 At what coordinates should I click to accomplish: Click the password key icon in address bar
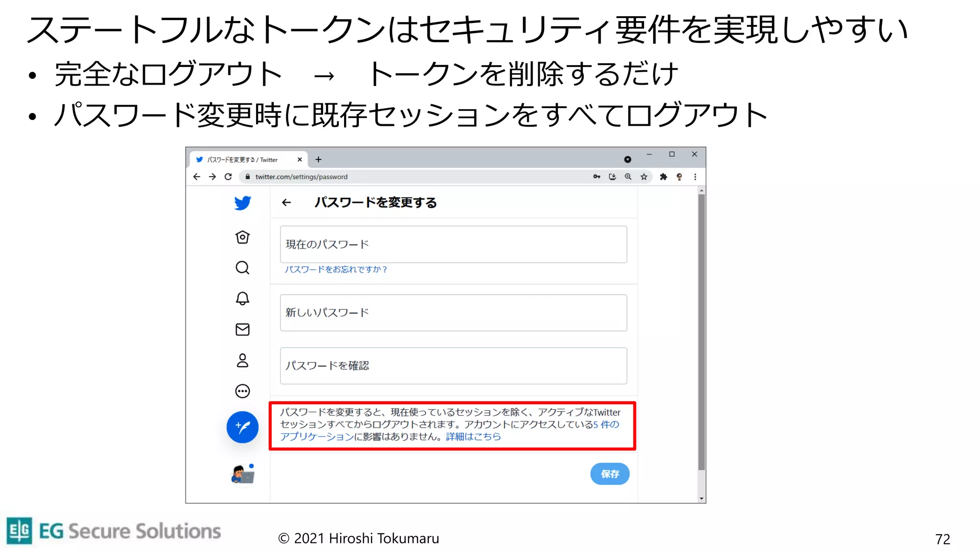click(x=597, y=176)
